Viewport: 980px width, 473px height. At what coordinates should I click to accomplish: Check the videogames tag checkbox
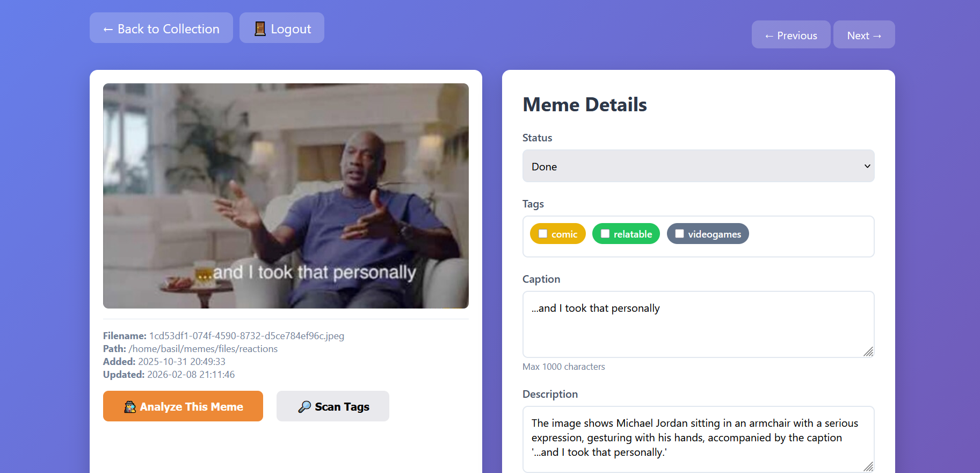pos(680,234)
